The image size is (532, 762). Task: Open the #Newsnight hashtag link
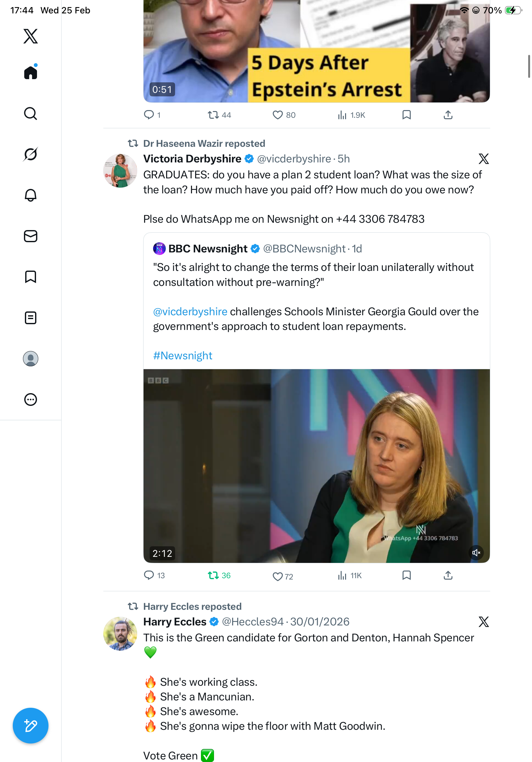(182, 355)
